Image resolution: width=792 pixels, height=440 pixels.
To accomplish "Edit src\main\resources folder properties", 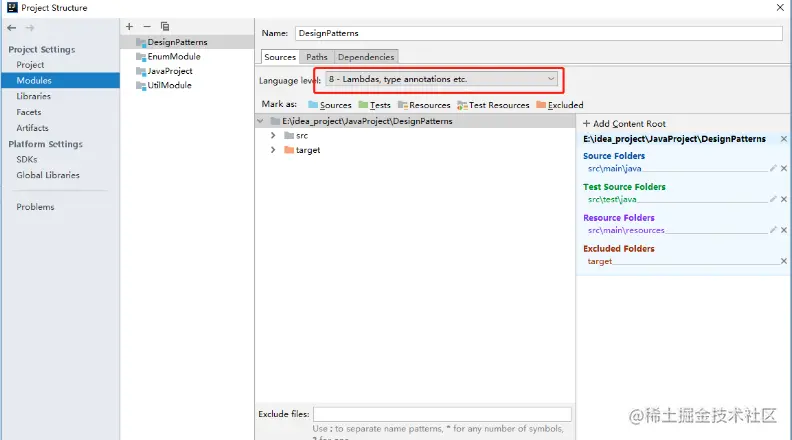I will (773, 230).
